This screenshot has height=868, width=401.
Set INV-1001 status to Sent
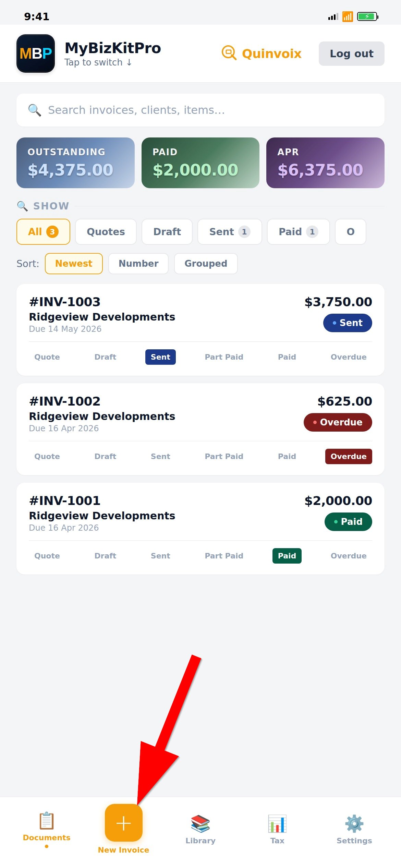160,556
